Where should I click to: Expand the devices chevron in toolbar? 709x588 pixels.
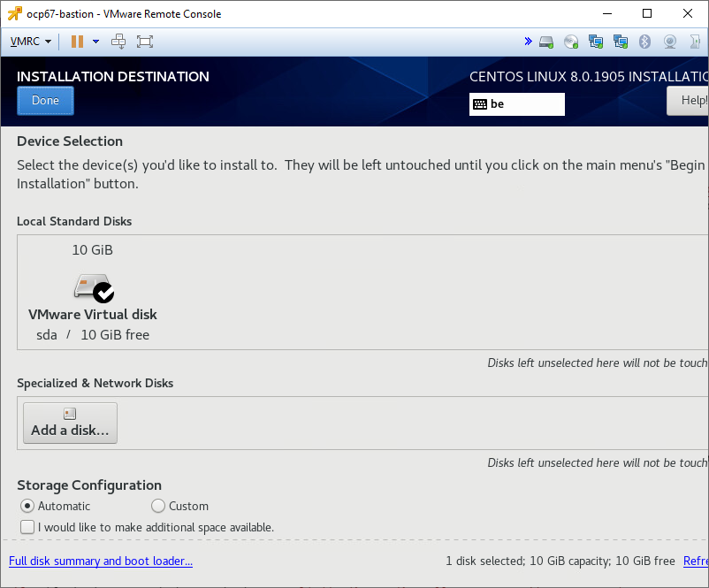pyautogui.click(x=528, y=42)
